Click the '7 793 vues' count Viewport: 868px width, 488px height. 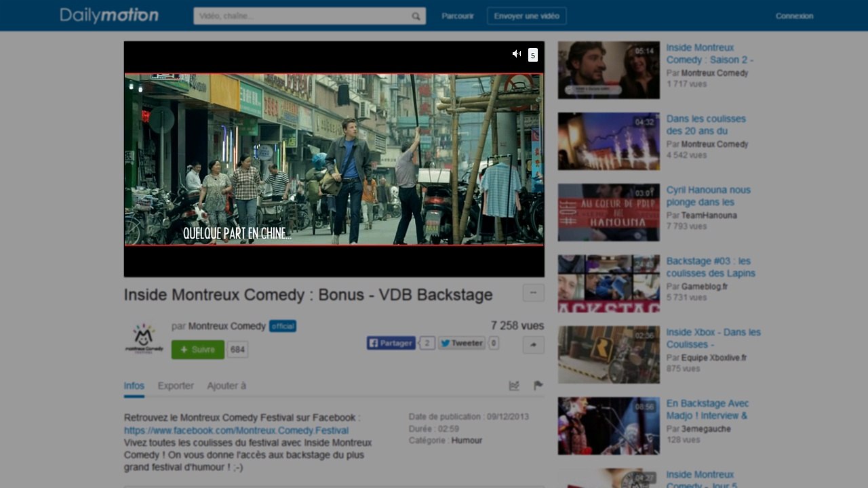(686, 226)
